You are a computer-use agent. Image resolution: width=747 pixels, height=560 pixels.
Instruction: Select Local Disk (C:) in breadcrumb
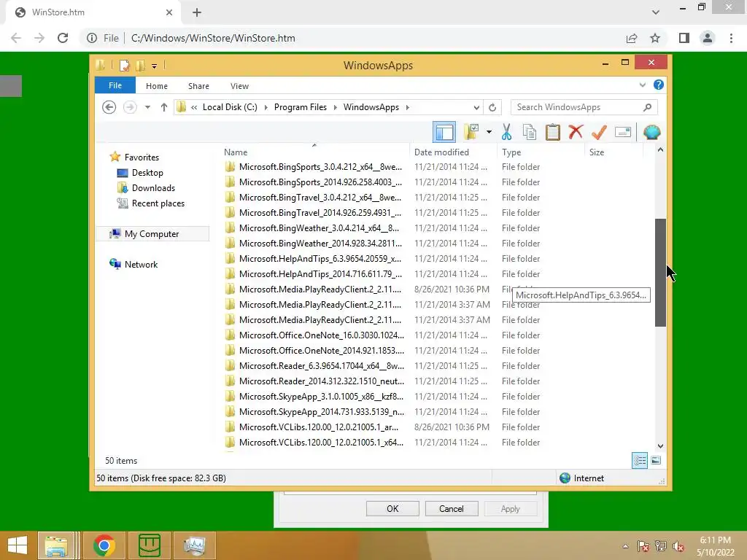(230, 107)
